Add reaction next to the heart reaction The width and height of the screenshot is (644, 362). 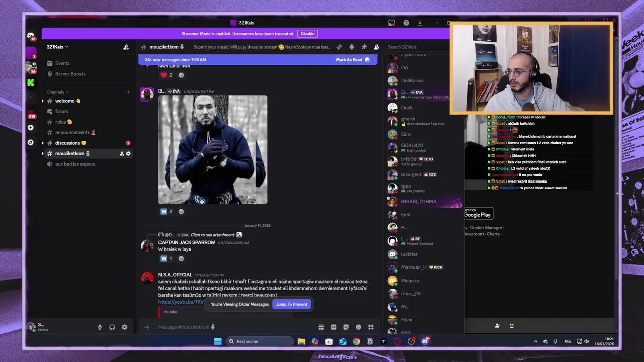tap(181, 75)
